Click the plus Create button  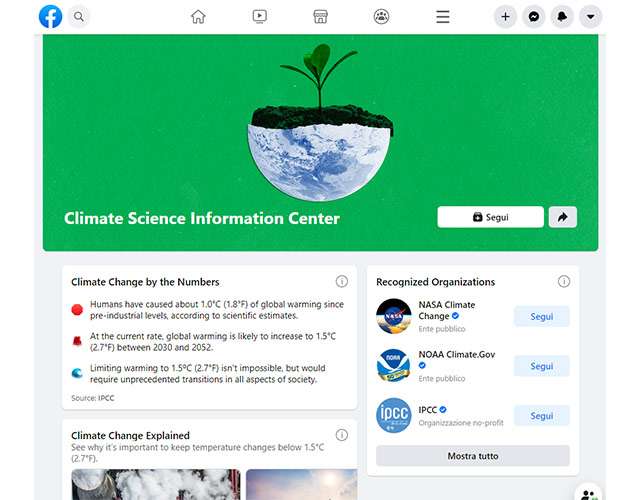point(505,17)
